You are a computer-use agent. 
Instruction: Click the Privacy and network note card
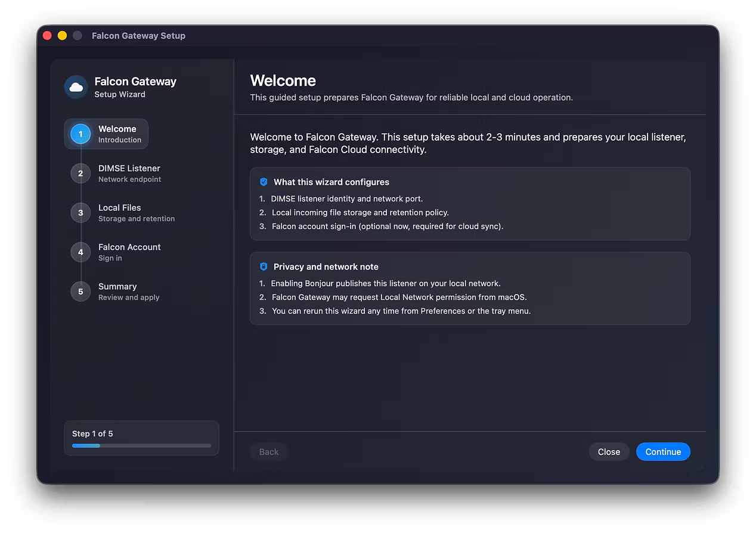click(x=470, y=289)
